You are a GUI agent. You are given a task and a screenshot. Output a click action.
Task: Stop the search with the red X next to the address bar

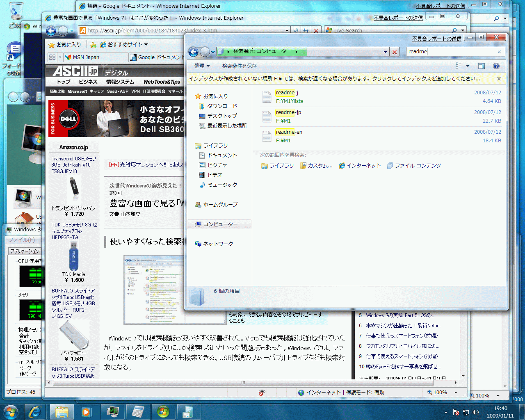394,52
